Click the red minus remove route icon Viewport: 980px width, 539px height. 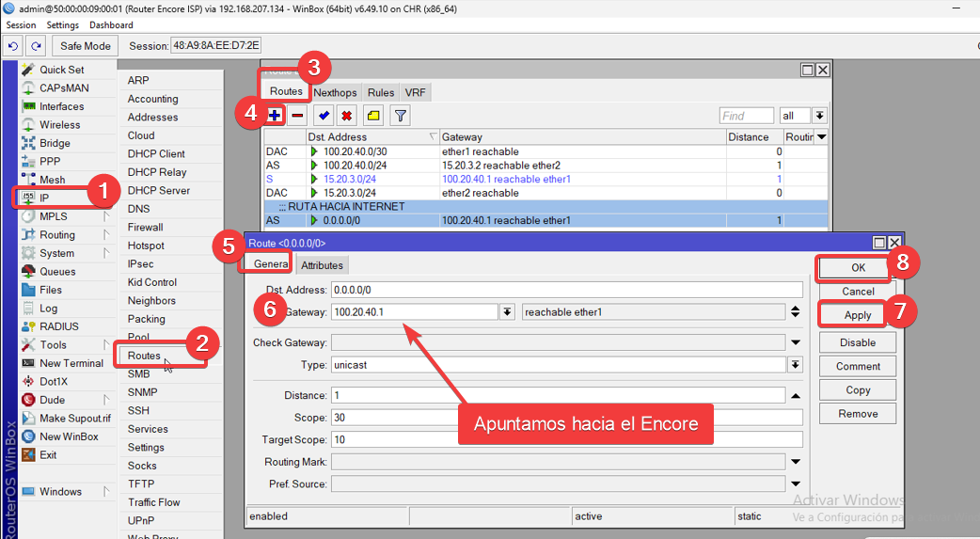297,115
